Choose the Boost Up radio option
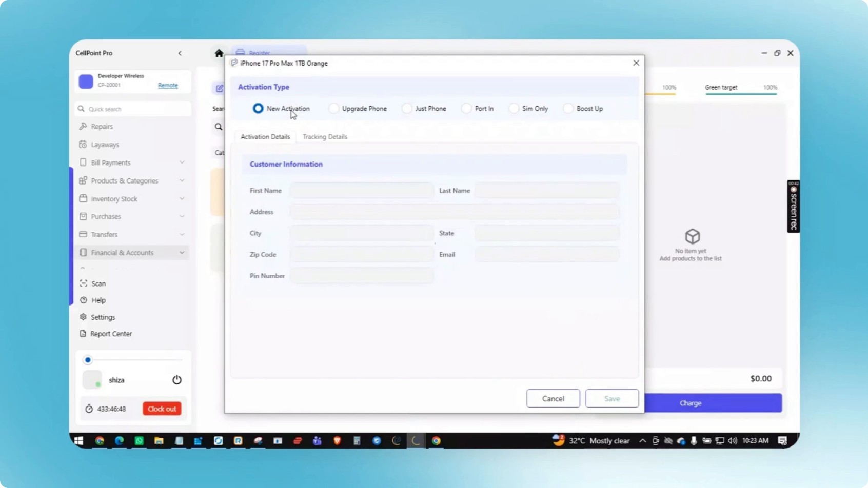 coord(568,109)
